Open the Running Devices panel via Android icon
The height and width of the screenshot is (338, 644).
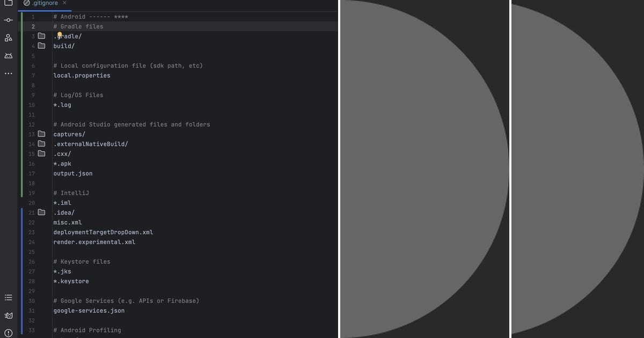pos(8,55)
